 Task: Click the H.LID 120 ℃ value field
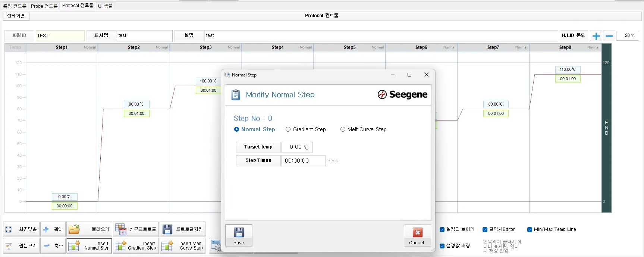[628, 36]
